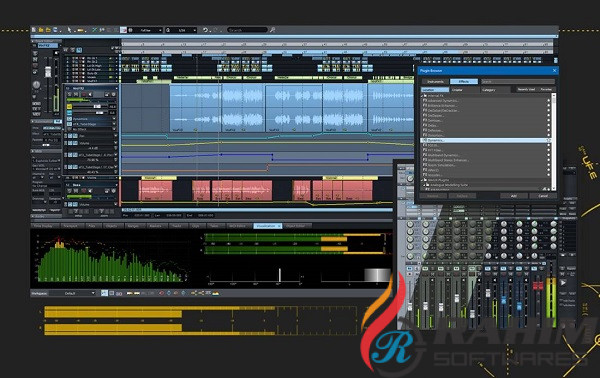Screen dimensions: 600x378
Task: Select the first red clip on the Bass track
Action: pos(155,190)
